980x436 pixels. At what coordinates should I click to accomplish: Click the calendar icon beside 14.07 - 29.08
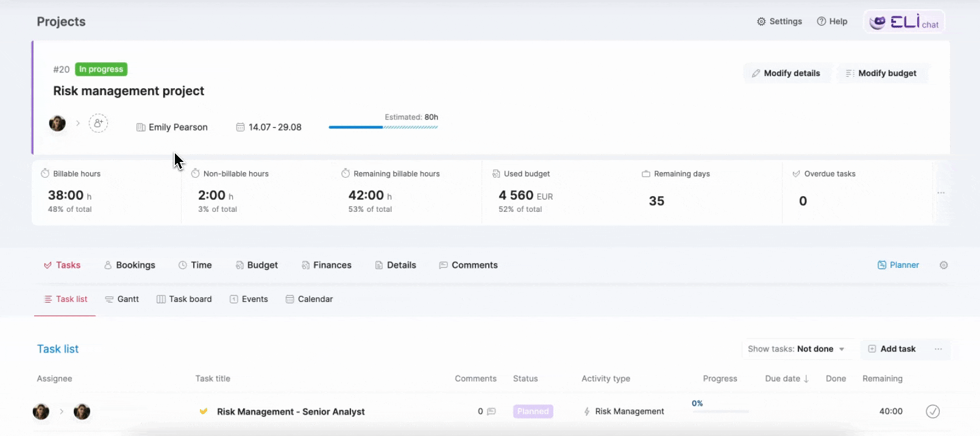pos(240,127)
